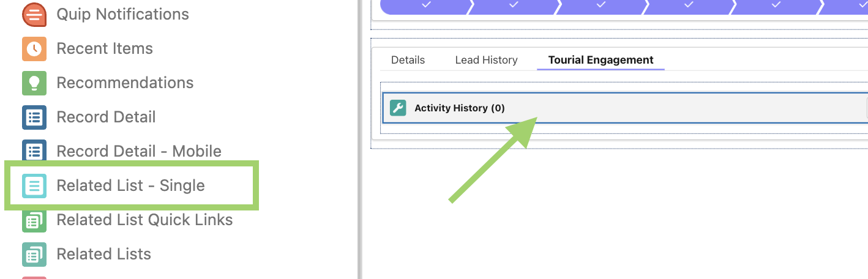Click the Related Lists component icon
Image resolution: width=868 pixels, height=279 pixels.
(34, 255)
